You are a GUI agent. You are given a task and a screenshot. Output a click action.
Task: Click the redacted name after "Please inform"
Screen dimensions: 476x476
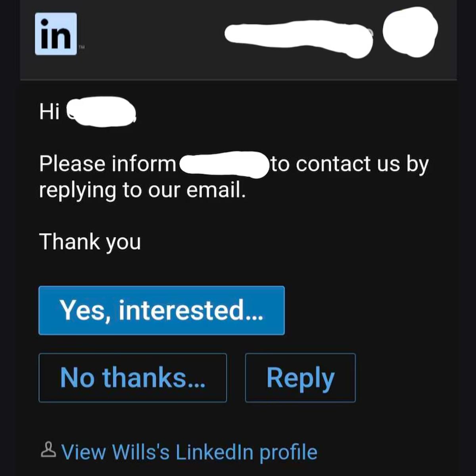pos(224,165)
